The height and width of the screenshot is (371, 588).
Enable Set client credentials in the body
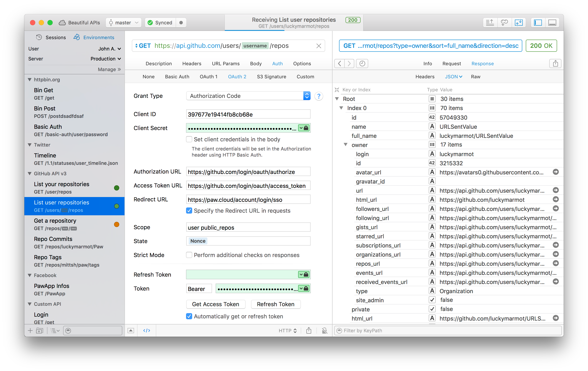189,139
